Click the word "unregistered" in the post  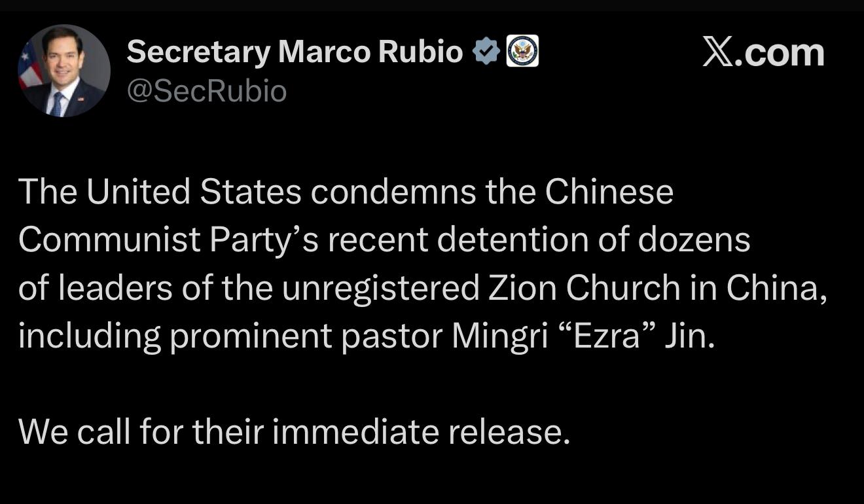(380, 288)
